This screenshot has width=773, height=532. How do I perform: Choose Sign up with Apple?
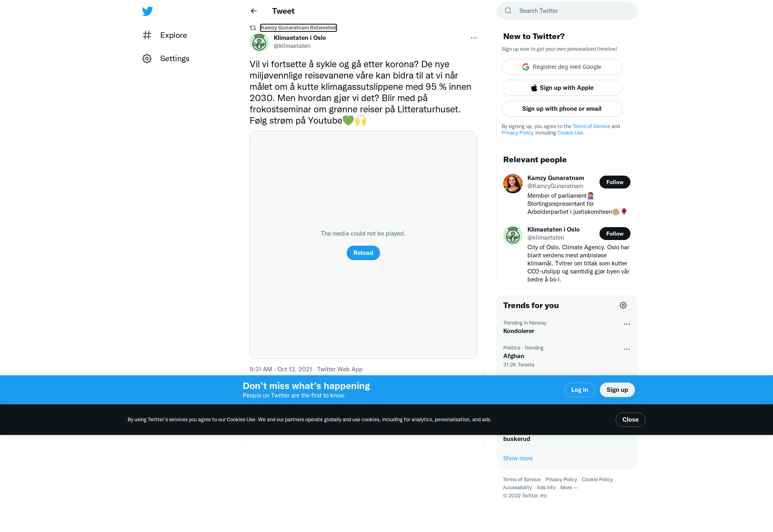pos(562,88)
